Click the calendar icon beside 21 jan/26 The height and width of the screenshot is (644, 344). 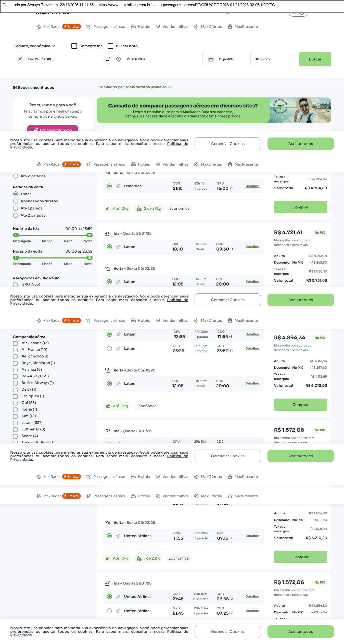pyautogui.click(x=211, y=59)
